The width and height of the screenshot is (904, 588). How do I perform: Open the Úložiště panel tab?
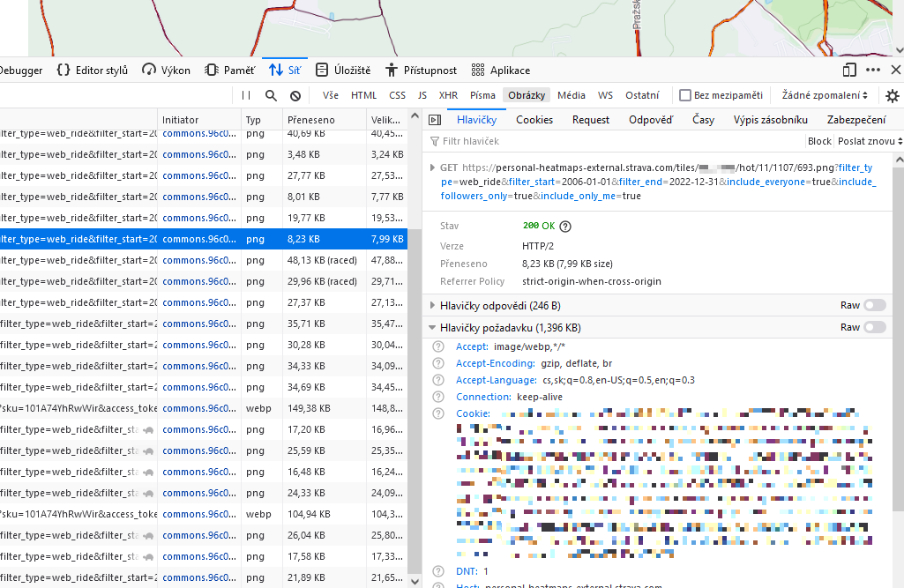pos(343,71)
